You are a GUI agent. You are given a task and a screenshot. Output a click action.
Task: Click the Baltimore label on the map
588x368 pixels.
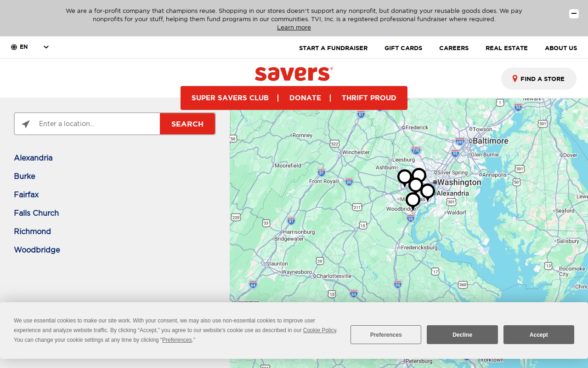(x=490, y=141)
